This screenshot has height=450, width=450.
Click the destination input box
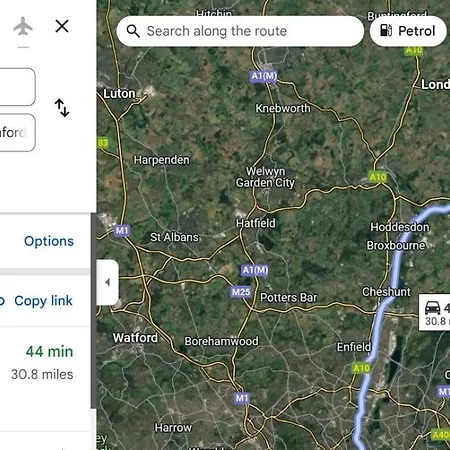pyautogui.click(x=17, y=133)
